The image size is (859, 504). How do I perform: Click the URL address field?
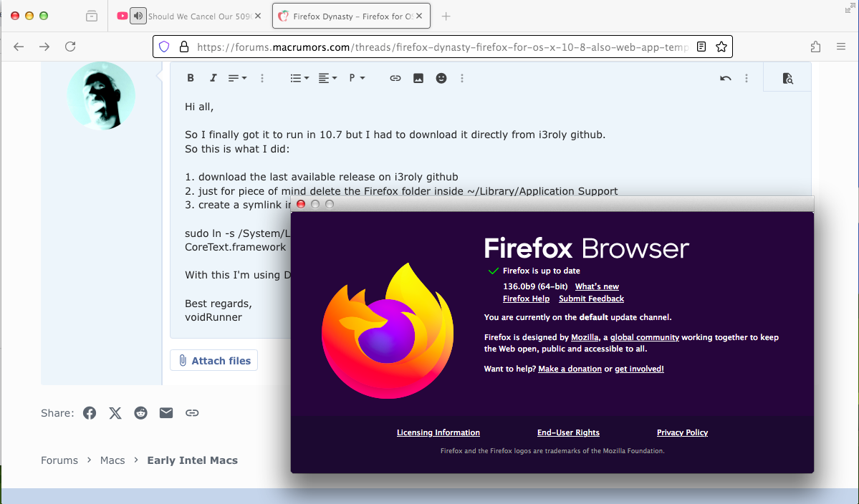(x=442, y=47)
